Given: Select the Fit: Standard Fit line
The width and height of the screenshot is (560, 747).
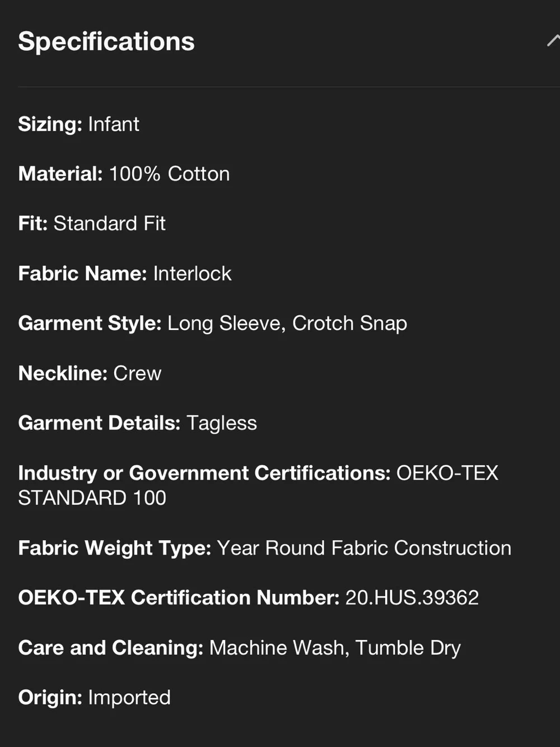Looking at the screenshot, I should pos(92,224).
